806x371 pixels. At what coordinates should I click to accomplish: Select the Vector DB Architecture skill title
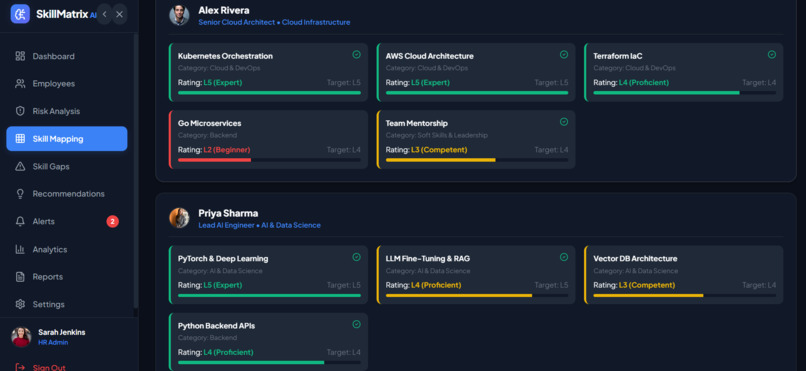point(635,258)
